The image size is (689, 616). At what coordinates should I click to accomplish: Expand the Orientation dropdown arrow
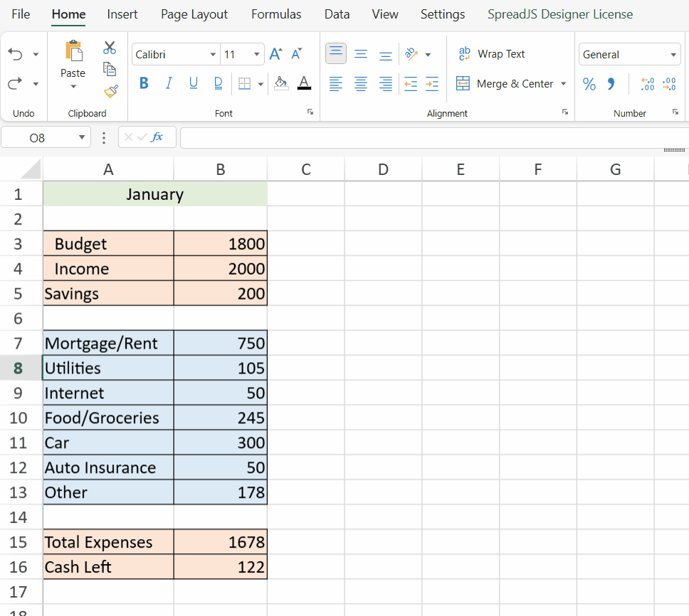click(428, 55)
